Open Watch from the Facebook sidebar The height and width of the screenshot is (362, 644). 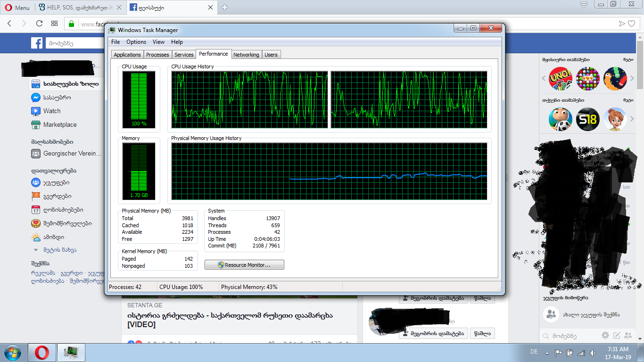tap(46, 111)
